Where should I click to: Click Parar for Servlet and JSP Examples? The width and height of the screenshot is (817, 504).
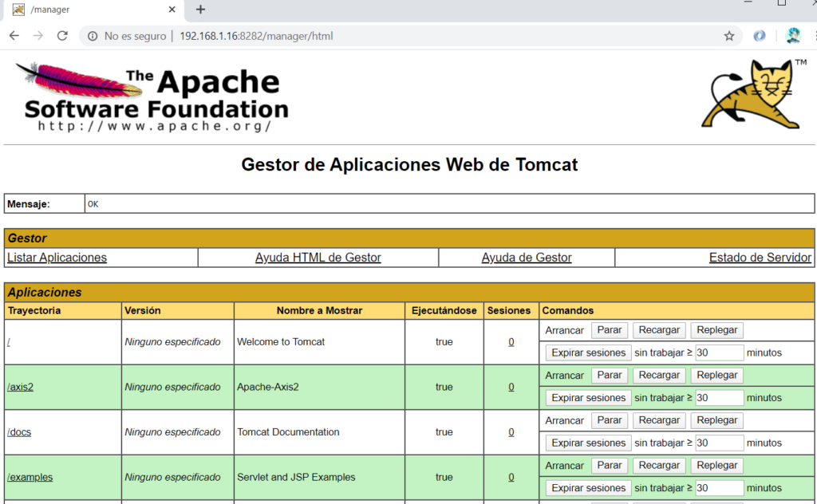point(609,466)
